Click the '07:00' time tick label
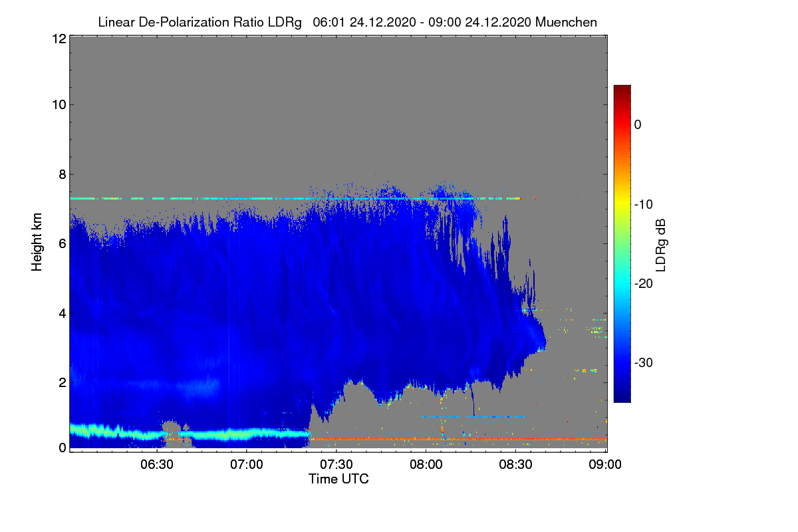Screen dimensions: 798x532 [x=247, y=465]
